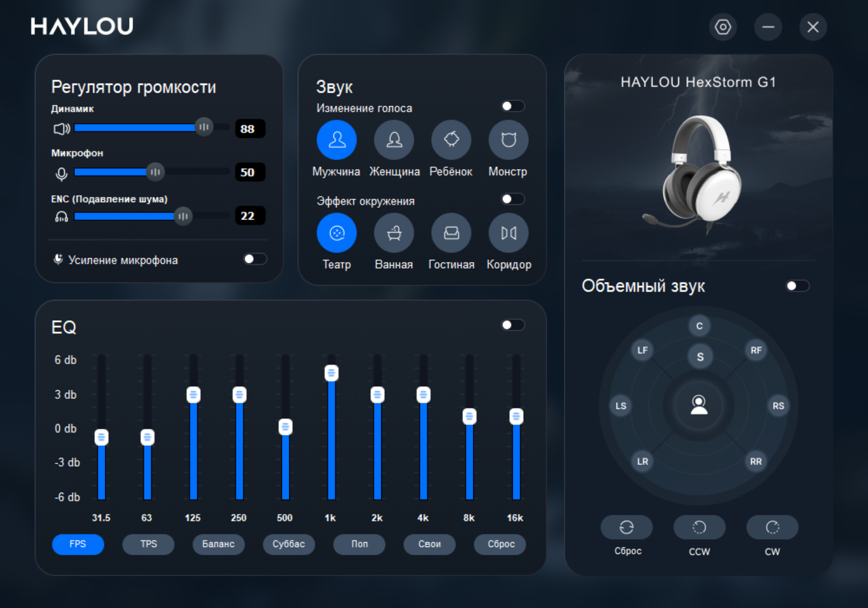
Task: Select the Мужчина voice icon
Action: coord(336,140)
